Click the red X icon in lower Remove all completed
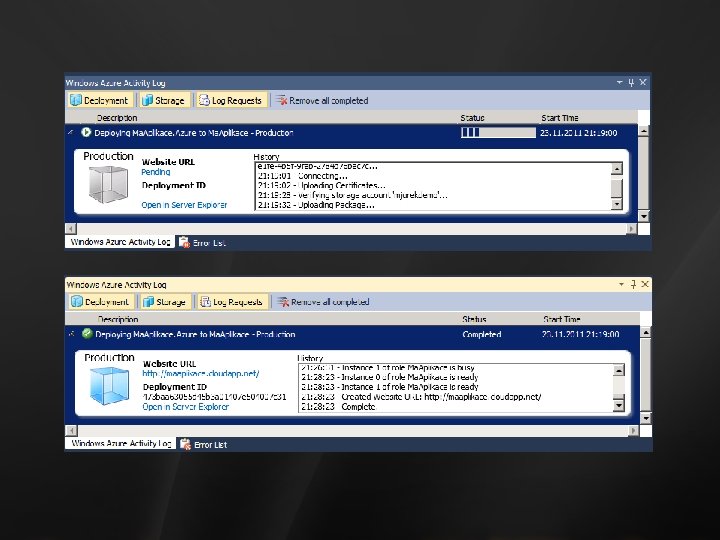The width and height of the screenshot is (720, 540). 283,302
